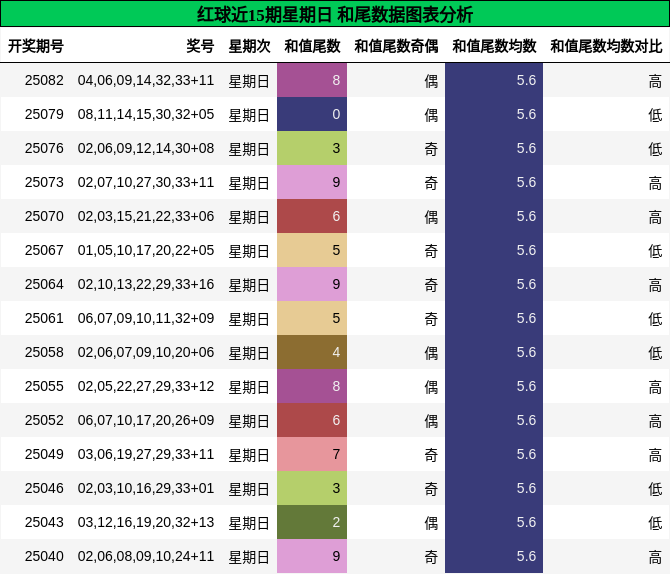Click the dark green tail-digit 2 cell for 25043

coord(312,522)
